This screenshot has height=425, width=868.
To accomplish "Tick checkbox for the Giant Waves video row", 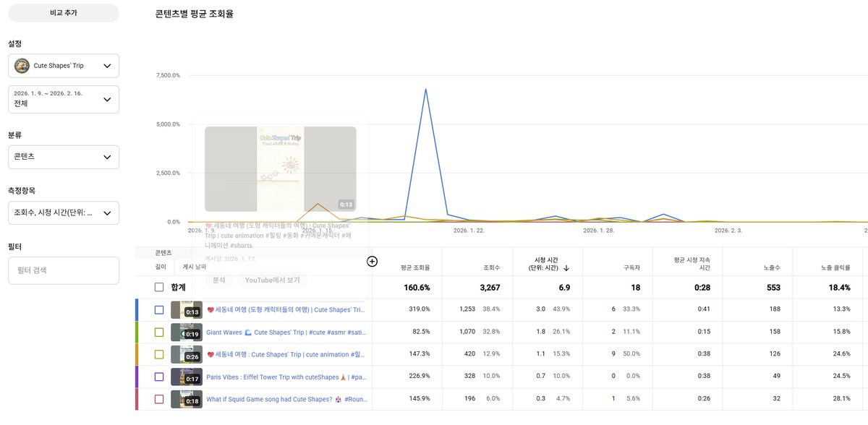I will pos(159,332).
